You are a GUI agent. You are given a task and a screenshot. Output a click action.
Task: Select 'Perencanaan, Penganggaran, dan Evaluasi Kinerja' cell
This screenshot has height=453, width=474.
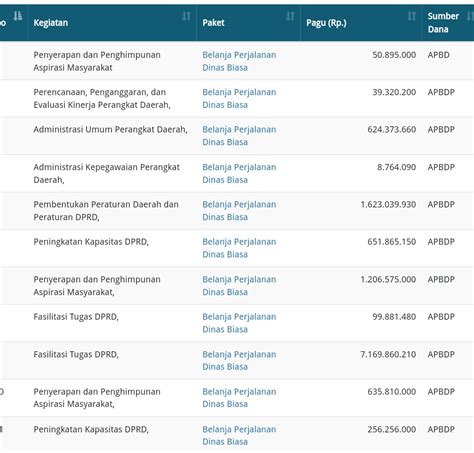112,98
